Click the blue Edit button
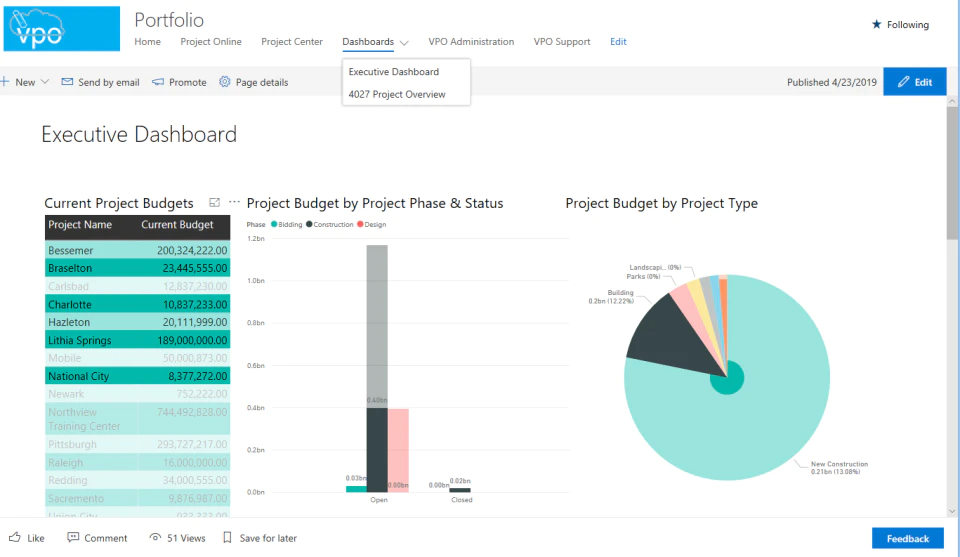The image size is (960, 557). coord(915,82)
